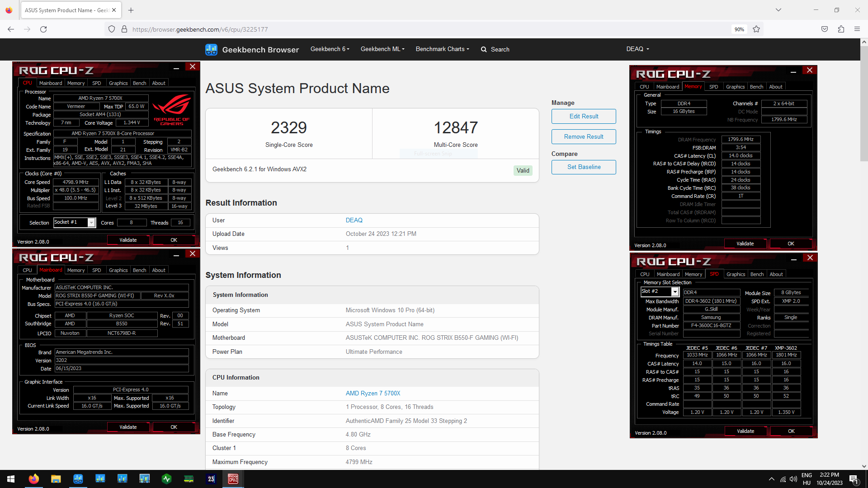Image resolution: width=868 pixels, height=488 pixels.
Task: Click the 2329 Single-Core Score value
Action: (289, 128)
